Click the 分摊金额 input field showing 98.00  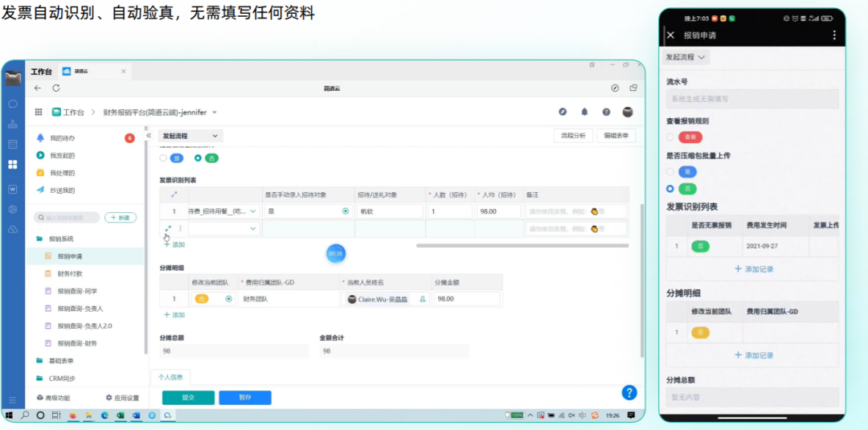click(x=465, y=299)
